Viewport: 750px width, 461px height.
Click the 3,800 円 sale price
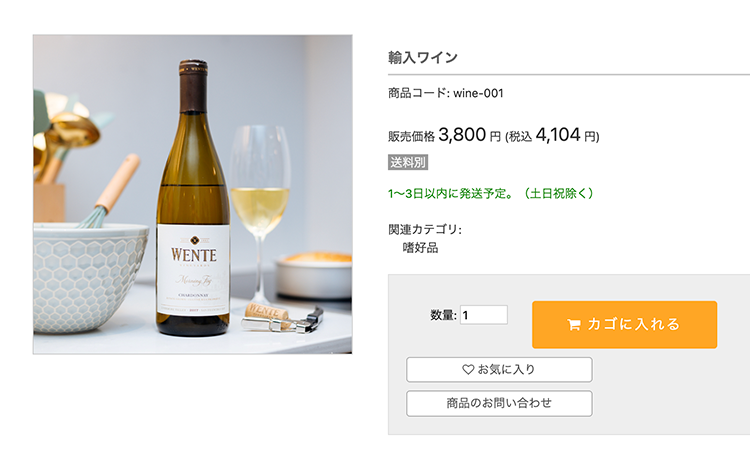click(x=468, y=135)
